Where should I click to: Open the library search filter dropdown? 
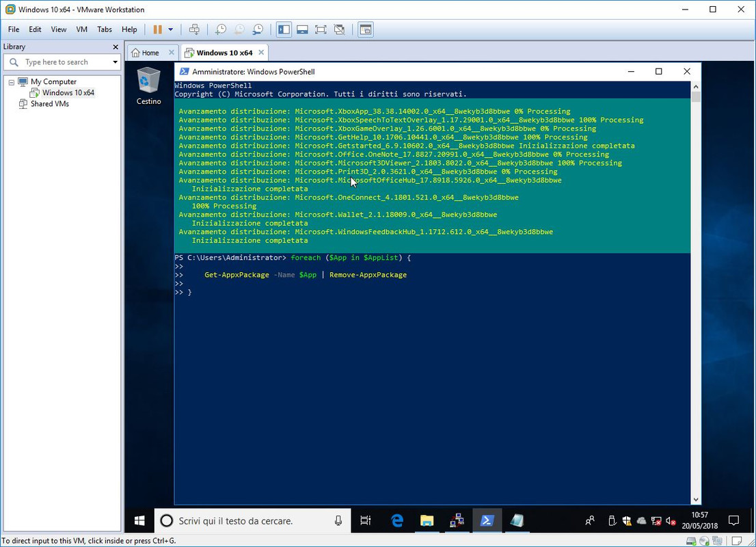coord(116,62)
